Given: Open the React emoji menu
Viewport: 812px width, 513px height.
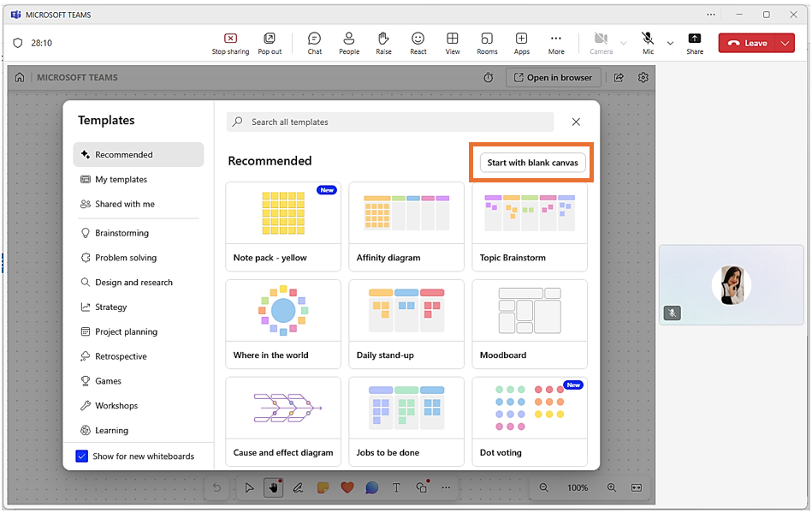Looking at the screenshot, I should (418, 43).
